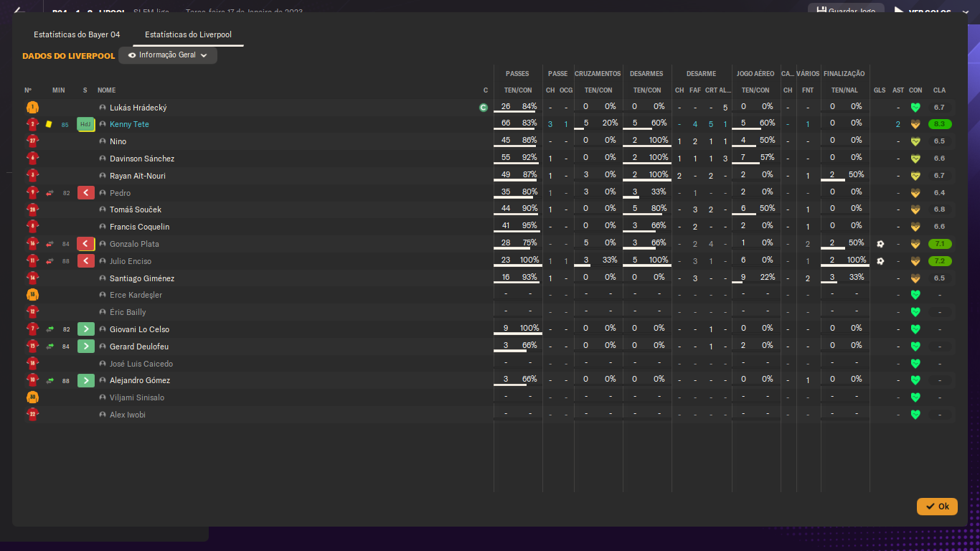Click the goal ball icon in Julio Enciso's row
Screen dimensions: 980x551
880,261
